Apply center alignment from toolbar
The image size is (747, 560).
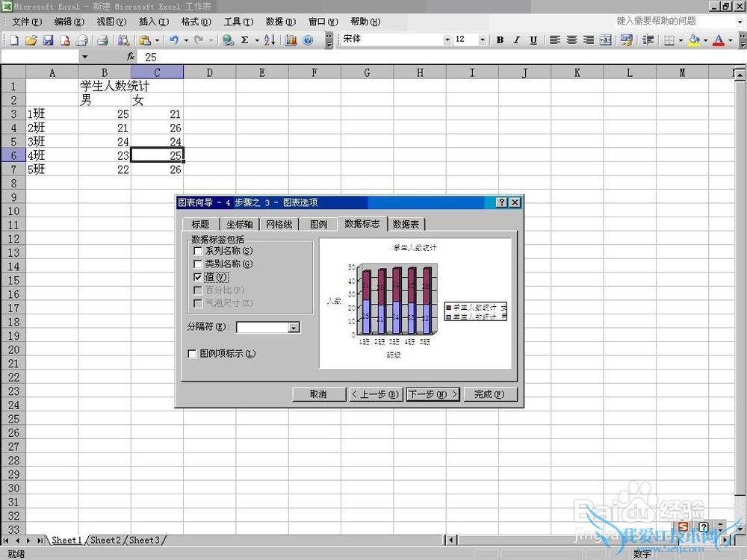point(571,40)
